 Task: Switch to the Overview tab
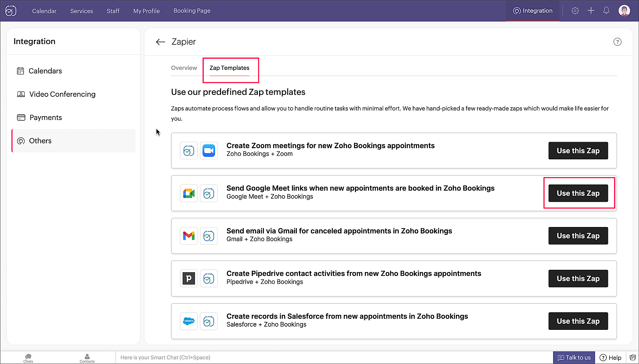pyautogui.click(x=184, y=68)
